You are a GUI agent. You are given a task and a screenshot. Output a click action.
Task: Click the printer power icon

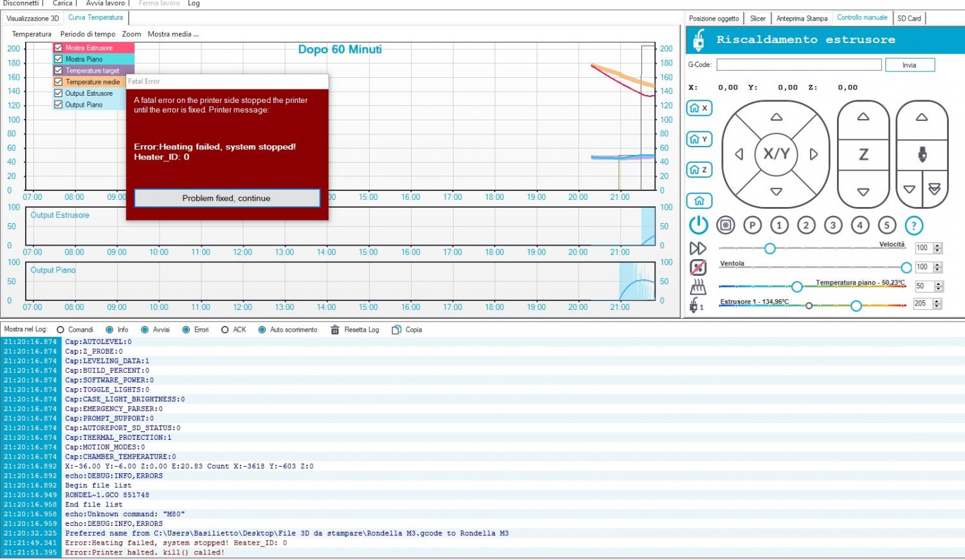699,225
